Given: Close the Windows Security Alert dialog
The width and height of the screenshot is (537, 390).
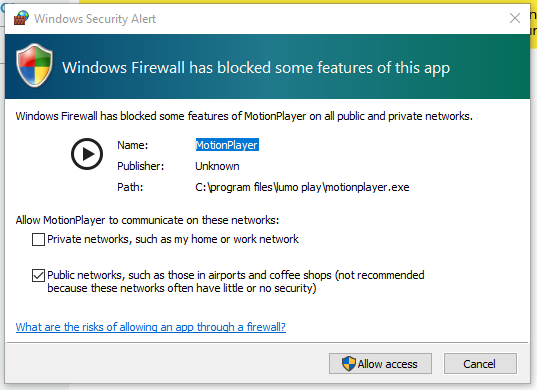Looking at the screenshot, I should pyautogui.click(x=515, y=18).
